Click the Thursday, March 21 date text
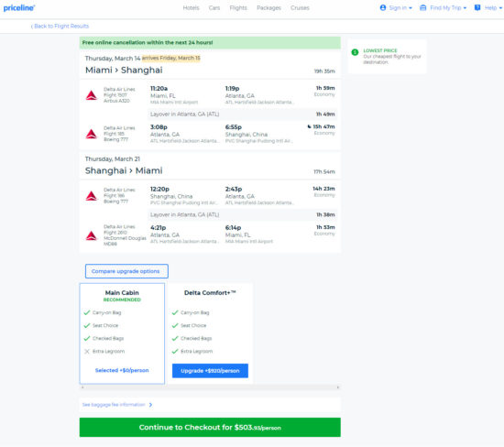 pos(113,158)
